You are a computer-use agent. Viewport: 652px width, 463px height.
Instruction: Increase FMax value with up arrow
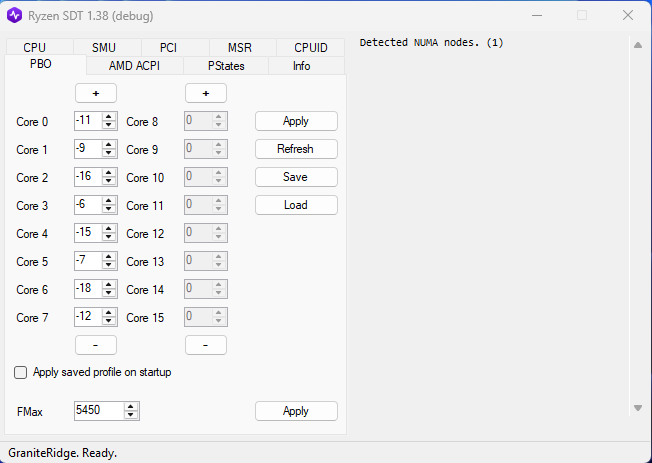pyautogui.click(x=131, y=406)
